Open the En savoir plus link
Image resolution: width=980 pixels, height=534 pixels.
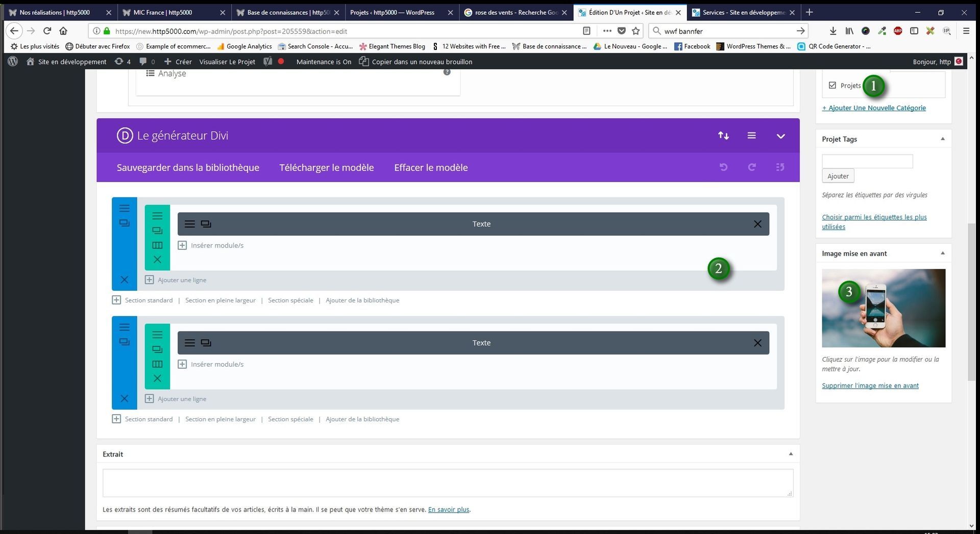[448, 510]
